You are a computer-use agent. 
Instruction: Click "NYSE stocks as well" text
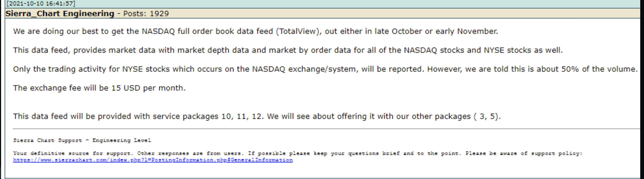click(523, 50)
